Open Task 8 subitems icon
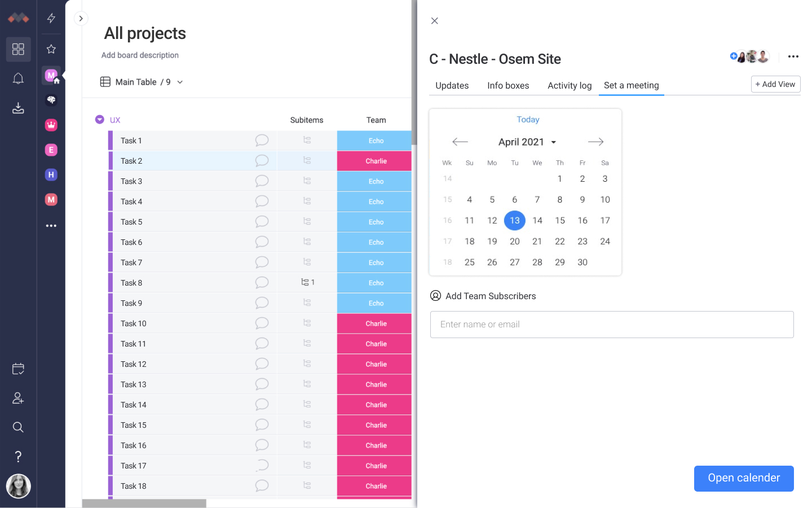 [x=307, y=282]
